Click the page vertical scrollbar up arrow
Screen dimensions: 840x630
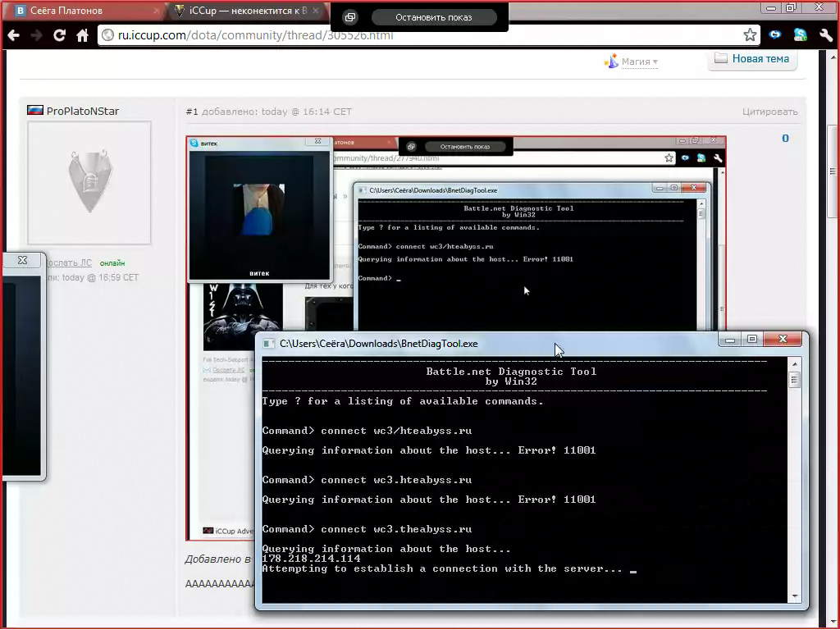[833, 57]
